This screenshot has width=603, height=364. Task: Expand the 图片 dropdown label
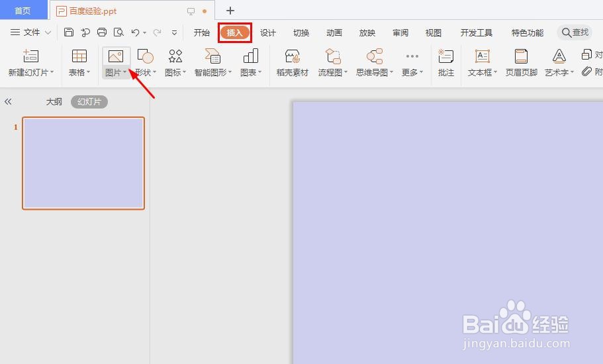point(116,72)
